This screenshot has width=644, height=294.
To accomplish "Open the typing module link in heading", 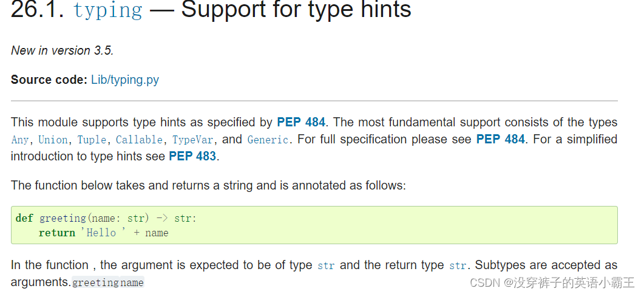I will pos(107,10).
